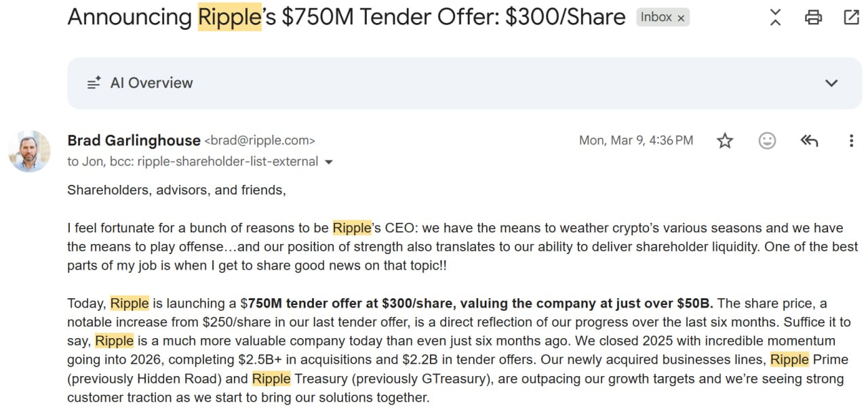The width and height of the screenshot is (868, 414).
Task: Click the 'to Jon, bcc' recipient line
Action: 192,162
